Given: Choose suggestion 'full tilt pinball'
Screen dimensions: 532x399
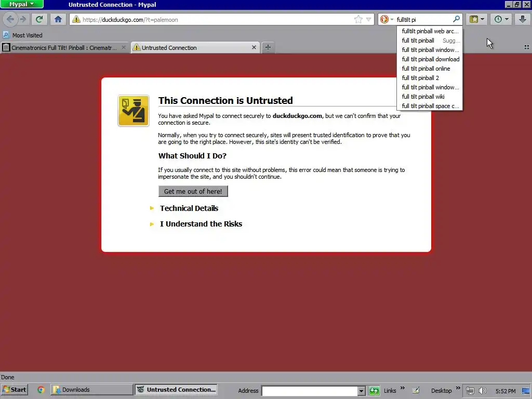Looking at the screenshot, I should coord(430,41).
